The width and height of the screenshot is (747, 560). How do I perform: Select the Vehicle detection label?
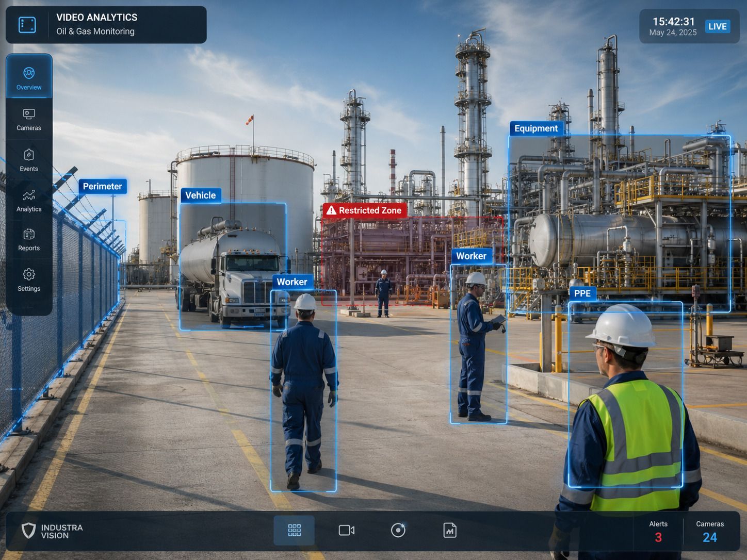point(201,195)
